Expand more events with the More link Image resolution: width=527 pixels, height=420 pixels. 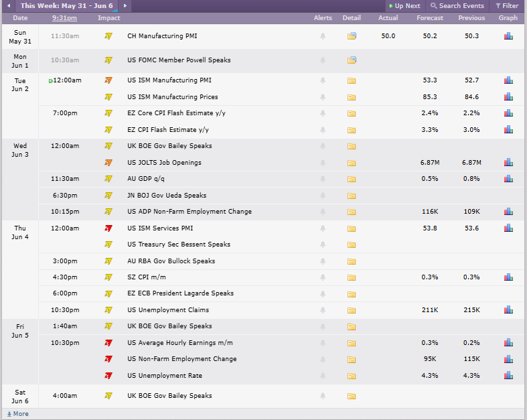[18, 414]
